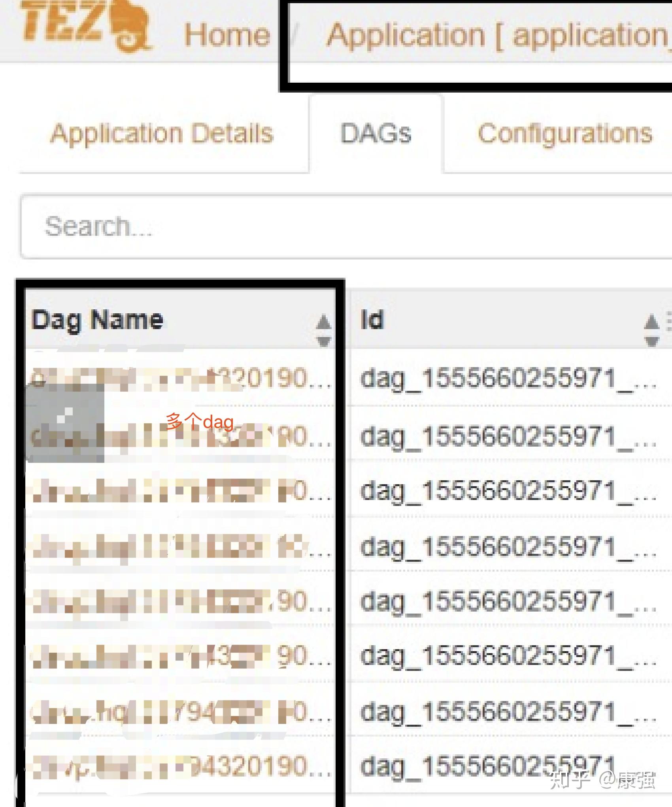
Task: Sort Dag Name ascending with up arrow
Action: [324, 322]
